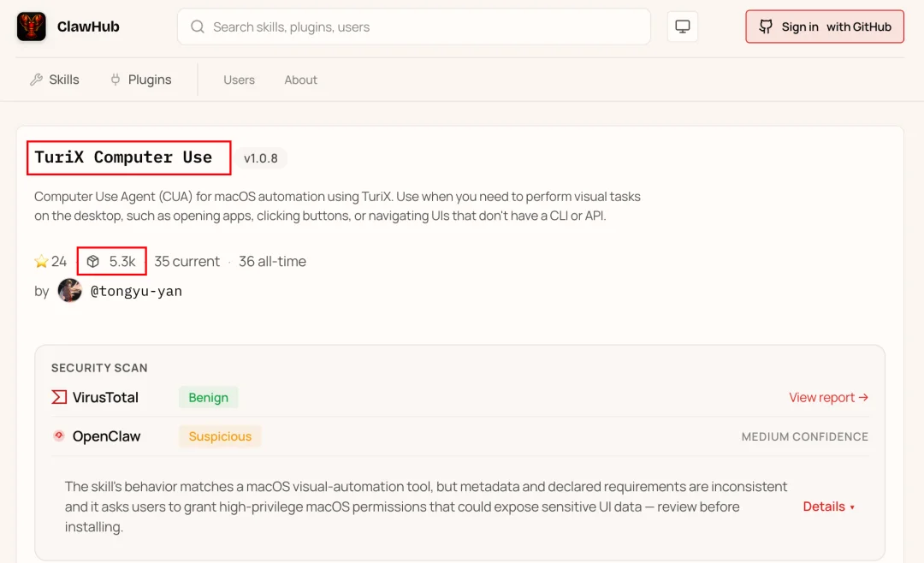The height and width of the screenshot is (563, 924).
Task: Open the @tongyu-yan author profile link
Action: (x=136, y=291)
